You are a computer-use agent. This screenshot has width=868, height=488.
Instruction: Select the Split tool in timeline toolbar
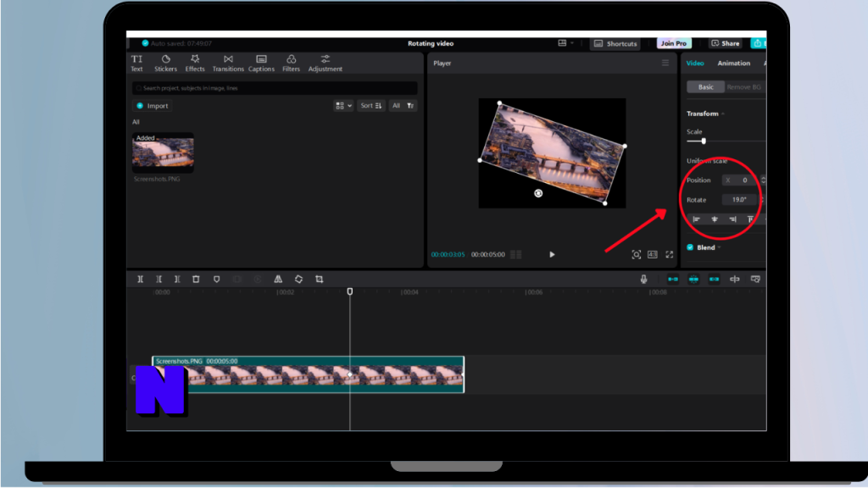coord(140,280)
